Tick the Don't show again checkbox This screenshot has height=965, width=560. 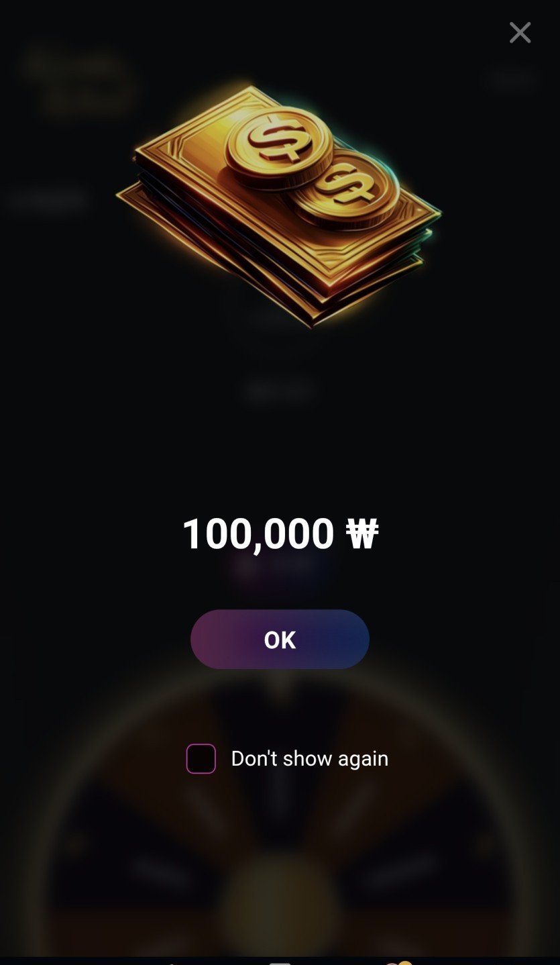(201, 758)
